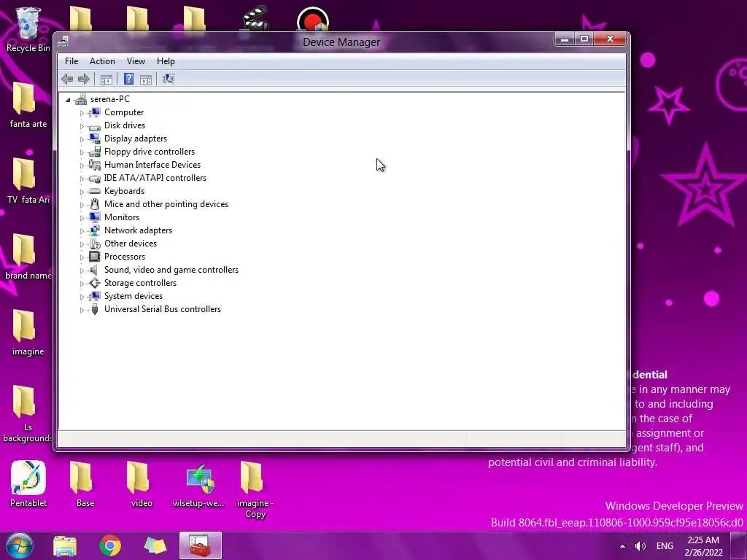Expand the Computer node arrow
747x560 pixels.
(82, 113)
